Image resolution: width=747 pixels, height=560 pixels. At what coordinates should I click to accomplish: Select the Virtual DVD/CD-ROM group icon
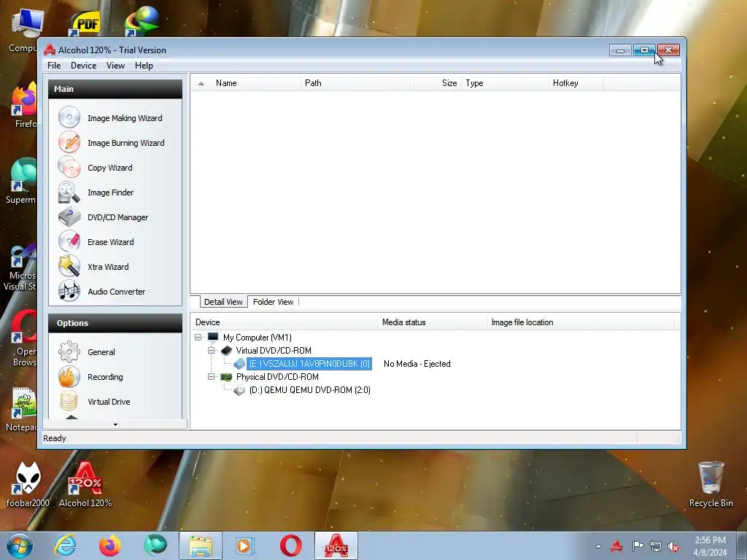pos(226,351)
